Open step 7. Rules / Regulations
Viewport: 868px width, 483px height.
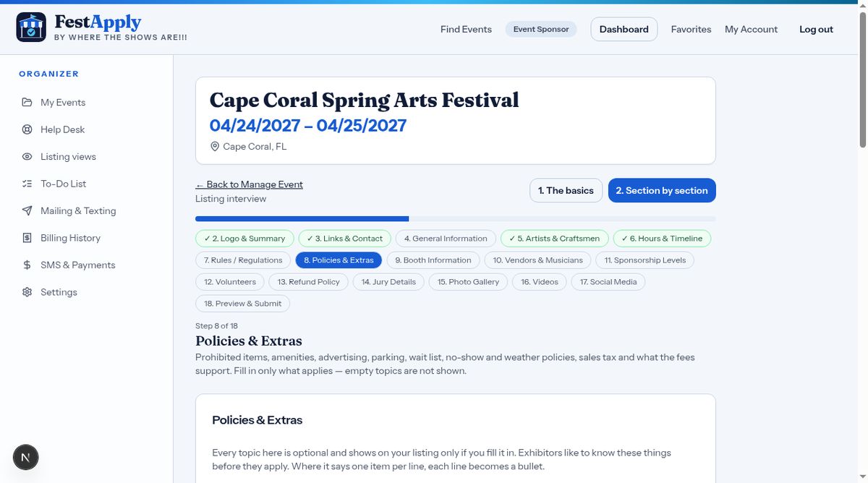243,260
